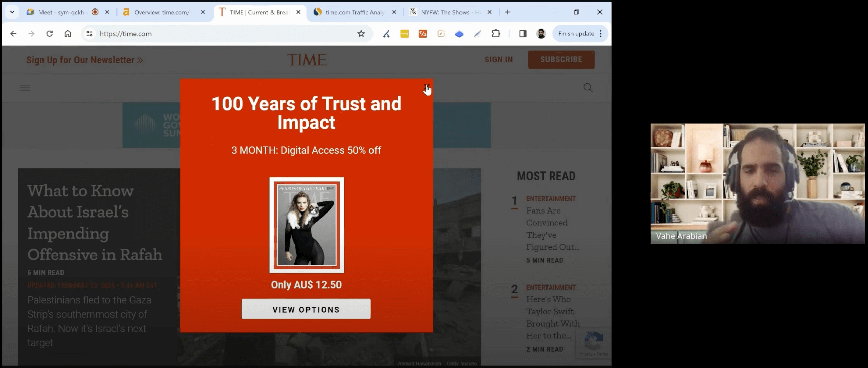Click the SIGN IN link
Image resolution: width=868 pixels, height=368 pixels.
499,60
